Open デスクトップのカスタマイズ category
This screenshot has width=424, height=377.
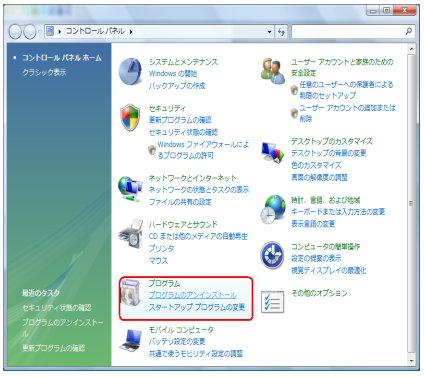[332, 141]
